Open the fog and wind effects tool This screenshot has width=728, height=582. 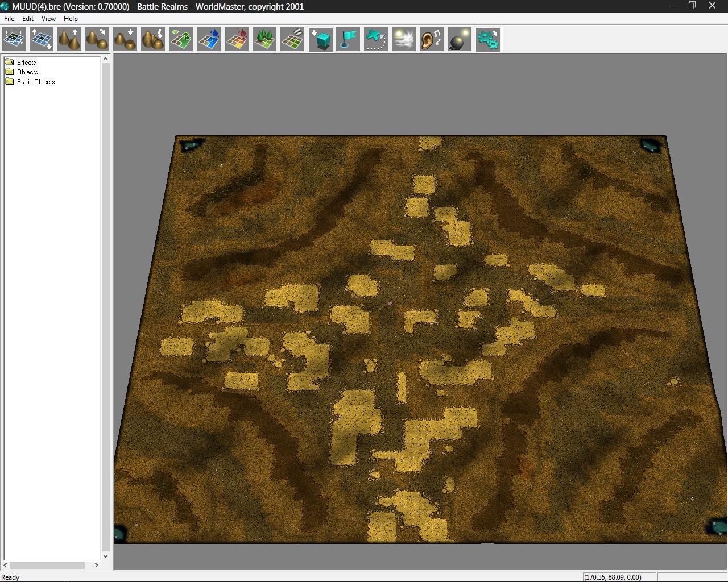point(404,40)
